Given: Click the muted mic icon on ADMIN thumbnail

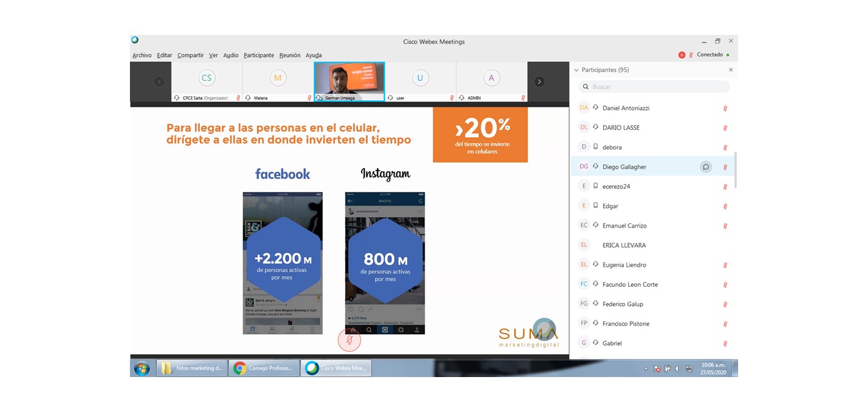Looking at the screenshot, I should coord(523,98).
